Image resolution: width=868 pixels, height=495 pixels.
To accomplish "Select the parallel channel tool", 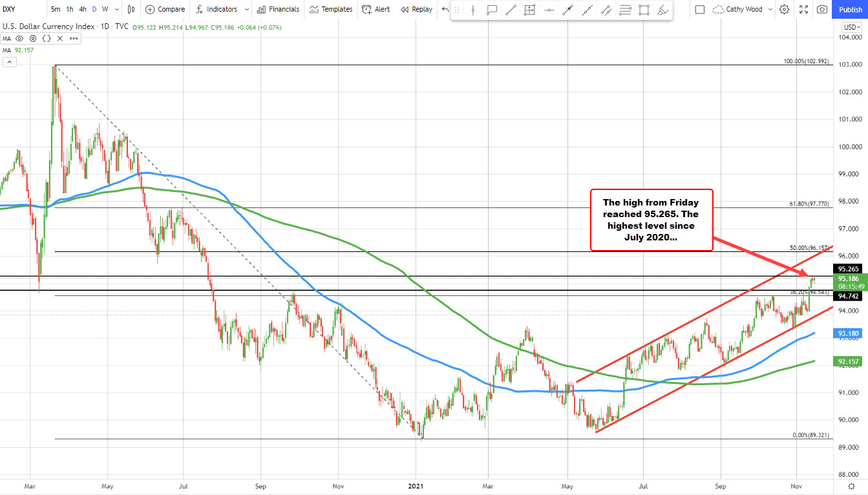I will [606, 10].
